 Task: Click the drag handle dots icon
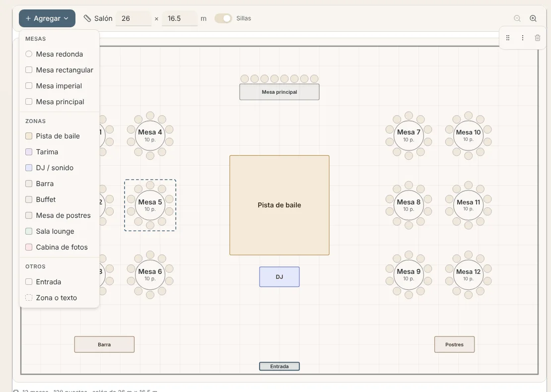click(x=508, y=38)
